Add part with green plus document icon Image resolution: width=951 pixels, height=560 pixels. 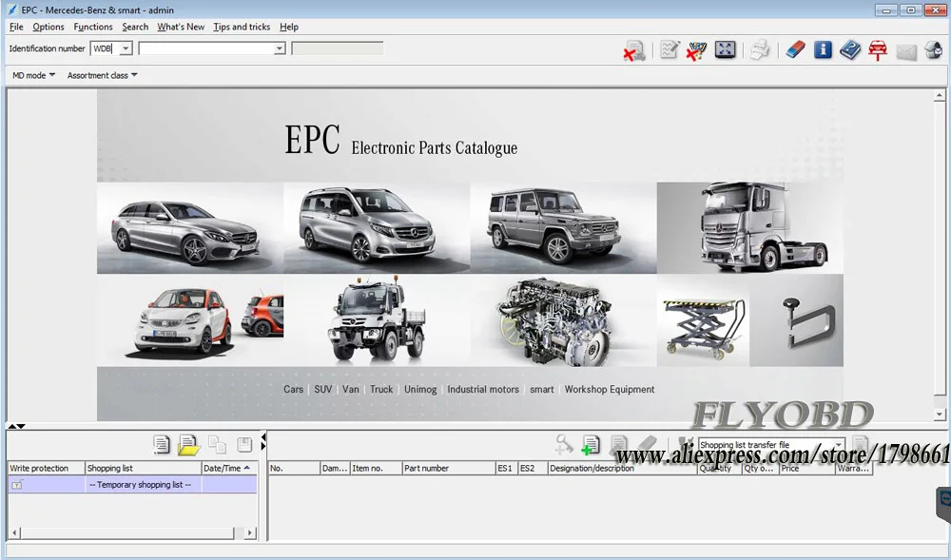(x=591, y=445)
